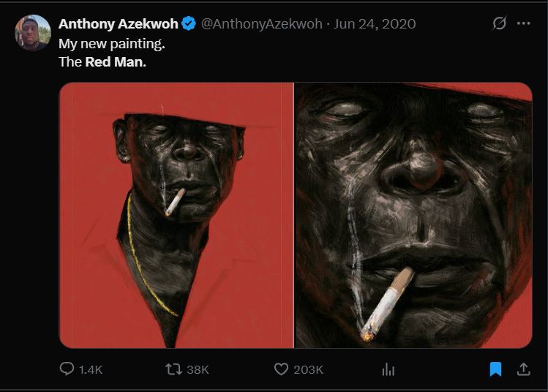Screen dimensions: 548x392
Task: View the close-up face painting image
Action: coord(414,215)
